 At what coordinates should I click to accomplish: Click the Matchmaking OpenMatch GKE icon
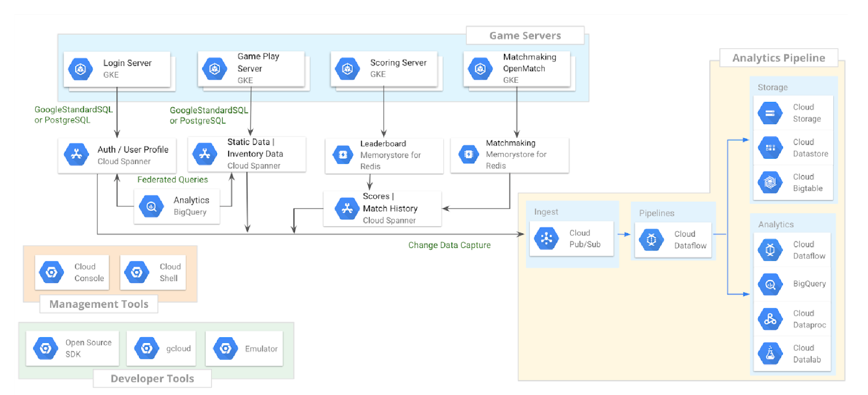click(480, 69)
